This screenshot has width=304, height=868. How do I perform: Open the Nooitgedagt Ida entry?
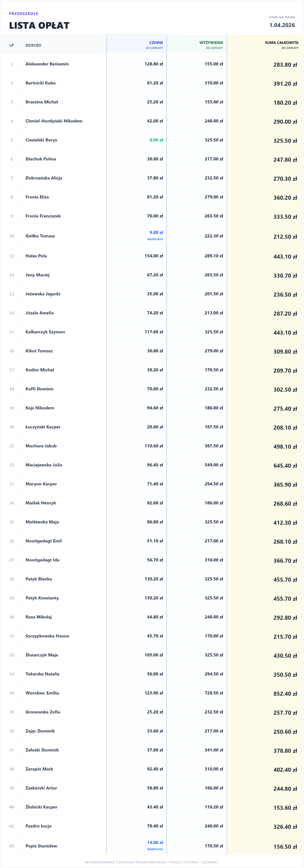point(43,560)
